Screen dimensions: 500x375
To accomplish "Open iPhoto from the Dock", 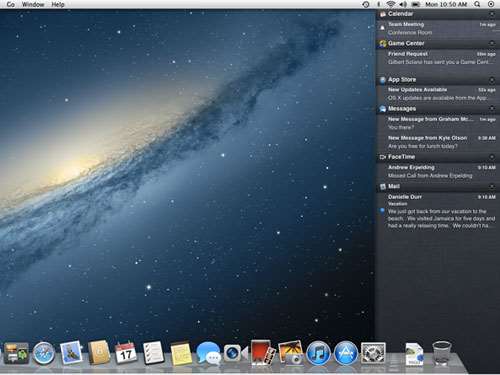I will (290, 353).
